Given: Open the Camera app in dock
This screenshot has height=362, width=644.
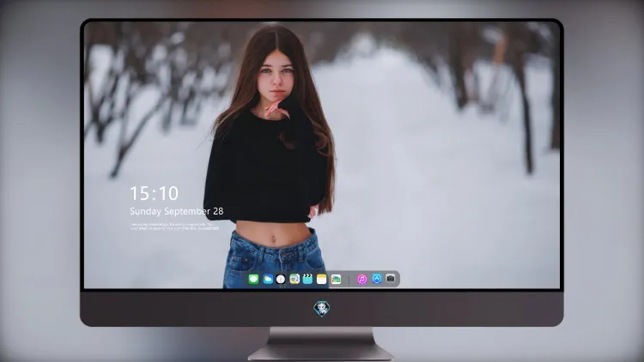Looking at the screenshot, I should pos(390,278).
